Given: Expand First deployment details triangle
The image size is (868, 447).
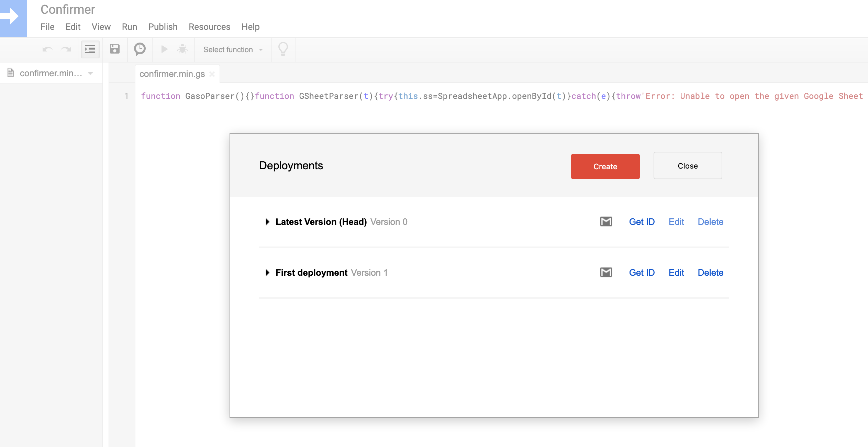Looking at the screenshot, I should tap(267, 273).
